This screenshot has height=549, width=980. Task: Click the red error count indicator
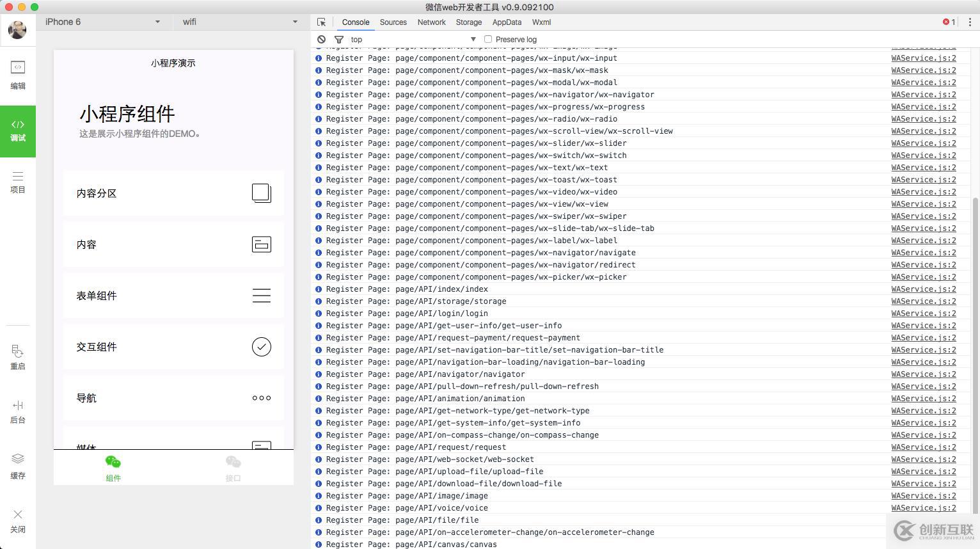[949, 22]
